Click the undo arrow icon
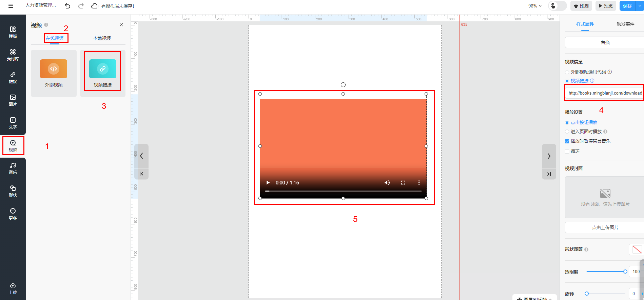Image resolution: width=644 pixels, height=300 pixels. pyautogui.click(x=67, y=6)
